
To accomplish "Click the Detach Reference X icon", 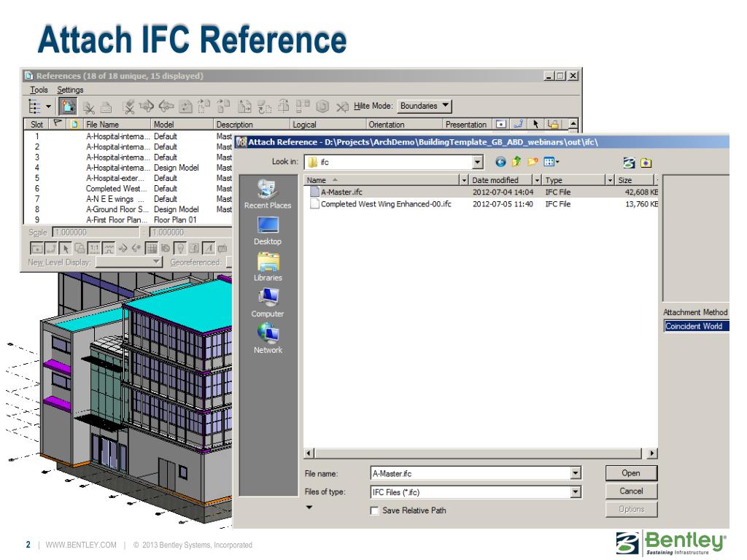I will coord(342,106).
